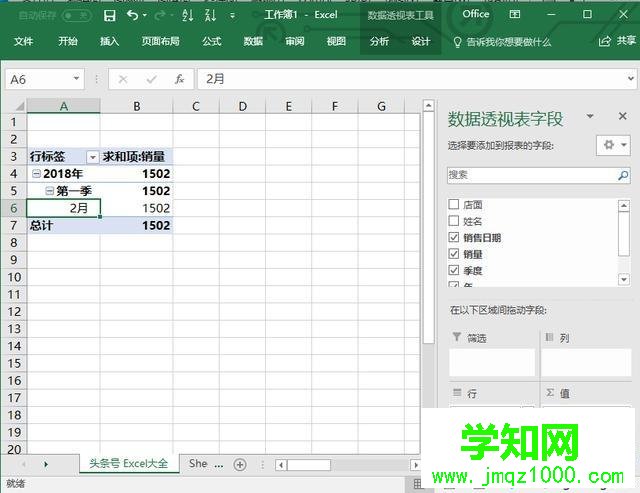Open the 行标签 filter dropdown
640x493 pixels.
click(93, 157)
